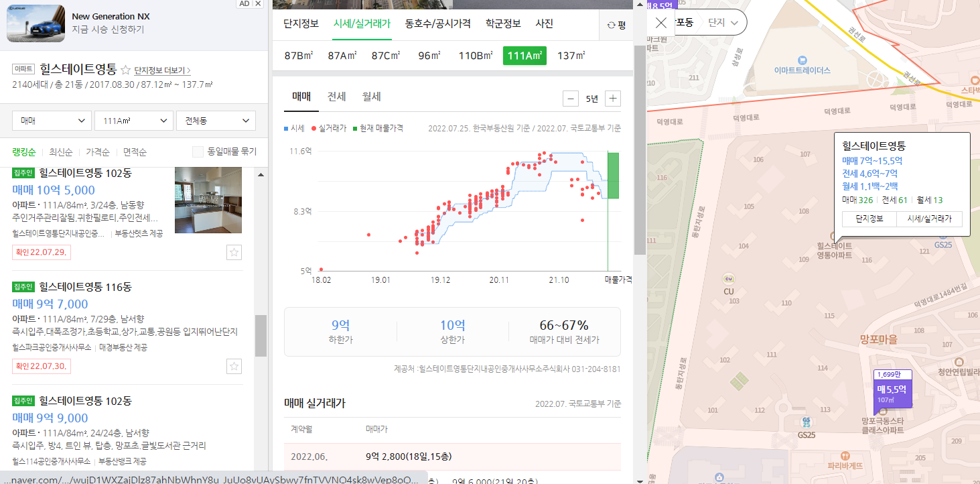Click the AD label badge
The width and height of the screenshot is (980, 484).
pyautogui.click(x=244, y=4)
